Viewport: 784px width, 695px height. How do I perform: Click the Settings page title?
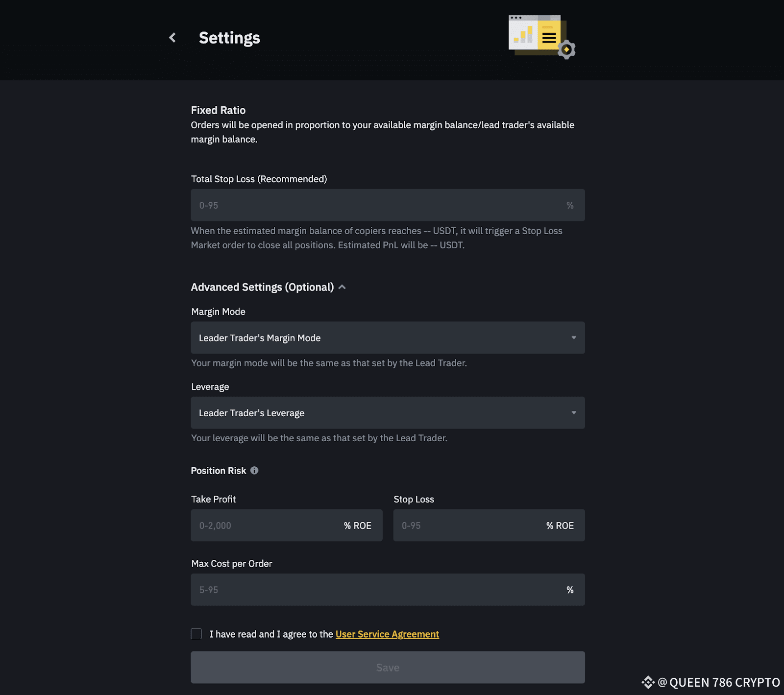click(x=229, y=38)
